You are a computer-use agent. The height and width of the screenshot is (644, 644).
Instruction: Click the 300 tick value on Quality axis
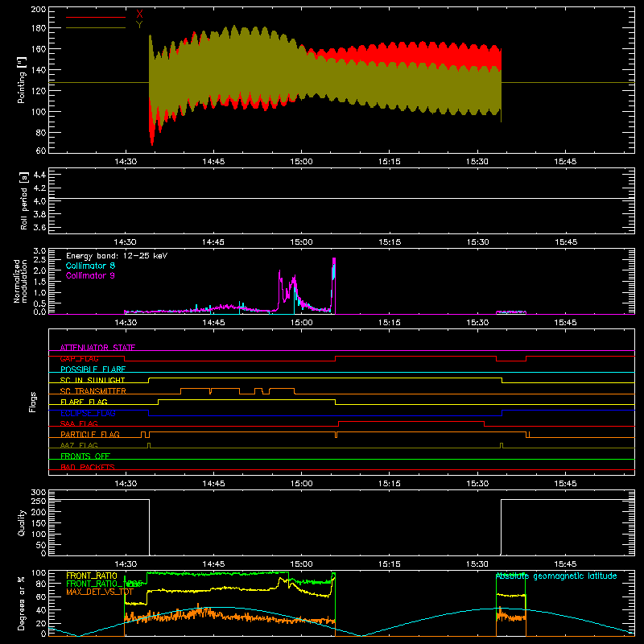click(38, 493)
